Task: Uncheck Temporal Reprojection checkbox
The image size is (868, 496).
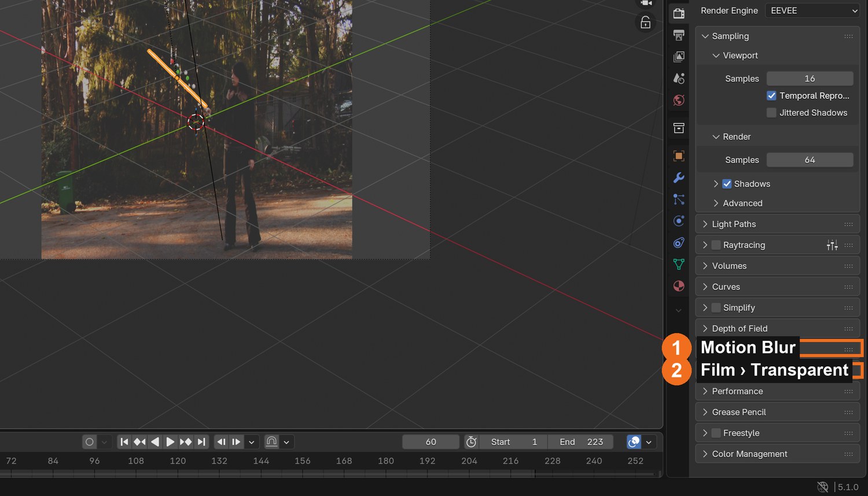Action: 771,95
